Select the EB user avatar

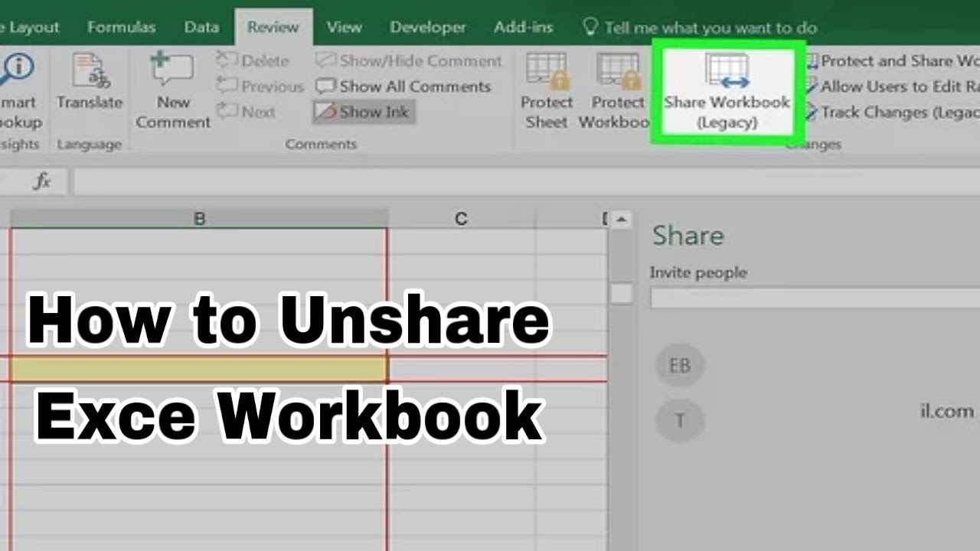(x=679, y=365)
